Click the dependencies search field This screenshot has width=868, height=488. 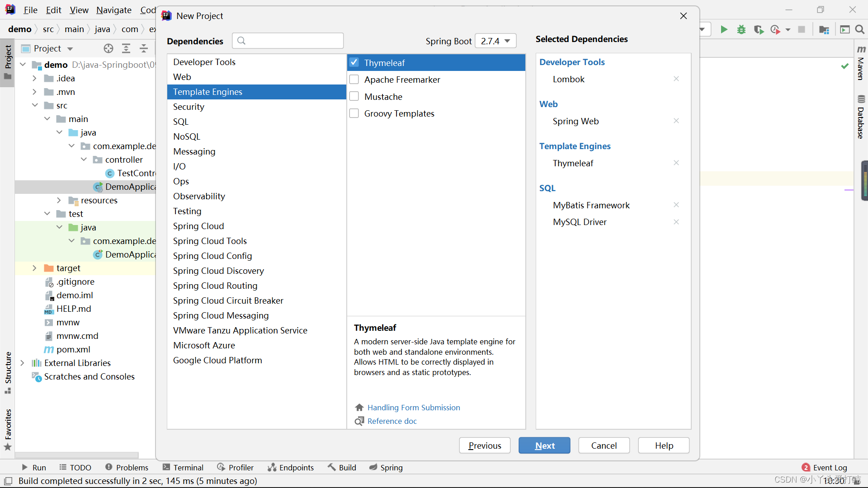coord(288,41)
